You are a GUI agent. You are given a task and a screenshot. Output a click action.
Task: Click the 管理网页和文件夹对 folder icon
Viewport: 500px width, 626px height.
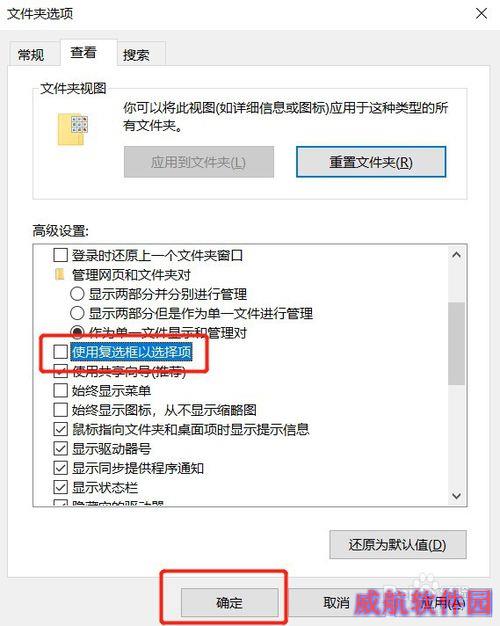(60, 275)
